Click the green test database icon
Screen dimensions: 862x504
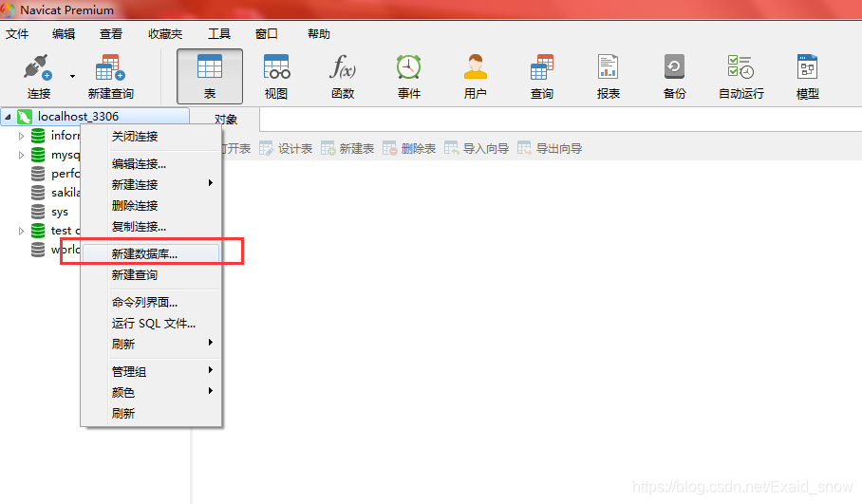tap(38, 231)
